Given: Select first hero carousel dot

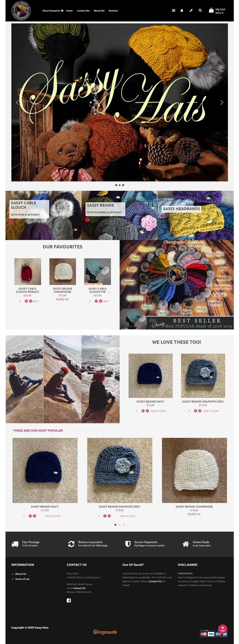Looking at the screenshot, I should (116, 185).
